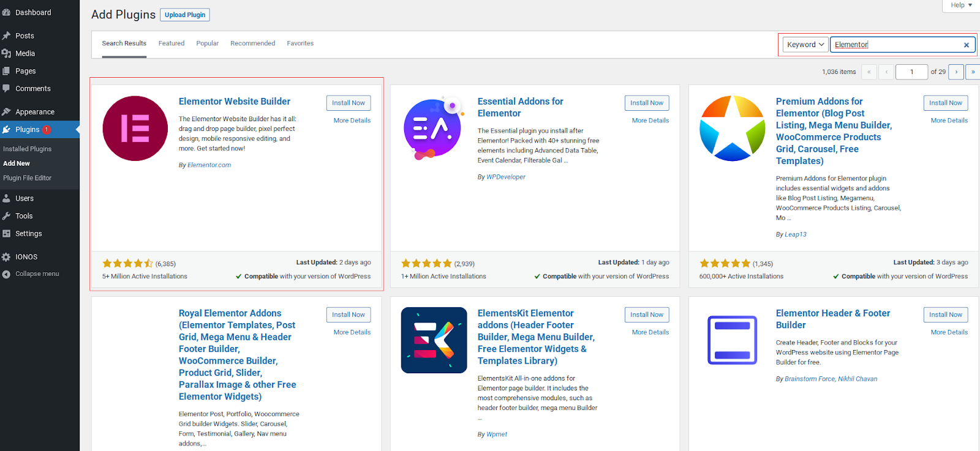The image size is (980, 451).
Task: Switch to the Popular tab
Action: tap(207, 43)
